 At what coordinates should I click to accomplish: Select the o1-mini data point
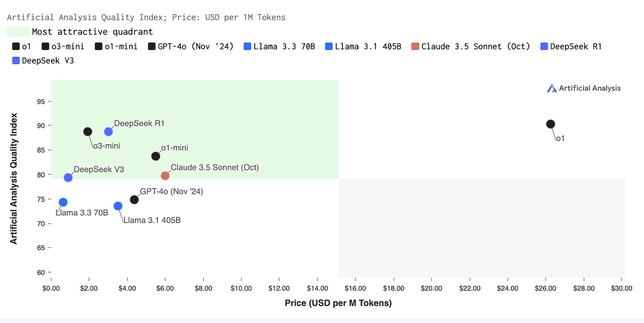point(156,156)
